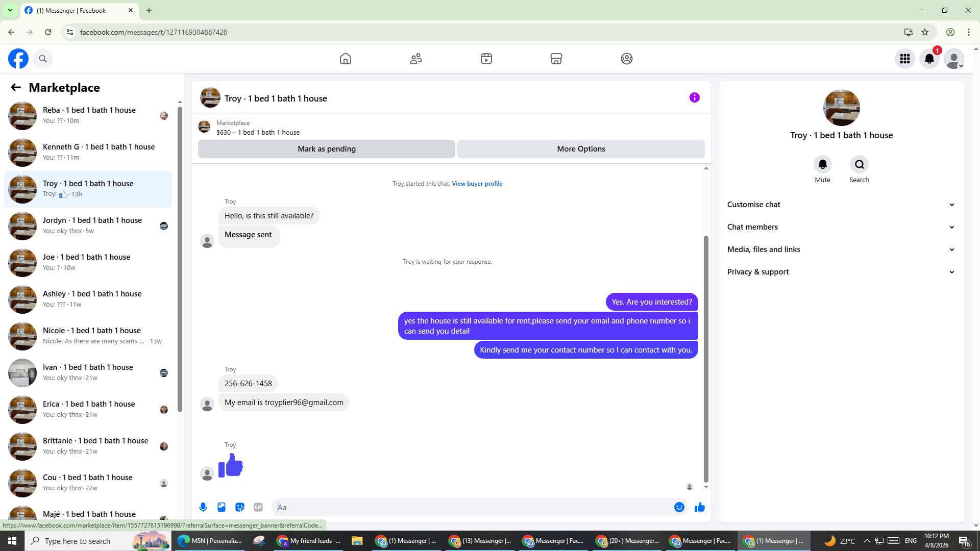
Task: Go to the Home tab in the top navigation
Action: pos(346,59)
